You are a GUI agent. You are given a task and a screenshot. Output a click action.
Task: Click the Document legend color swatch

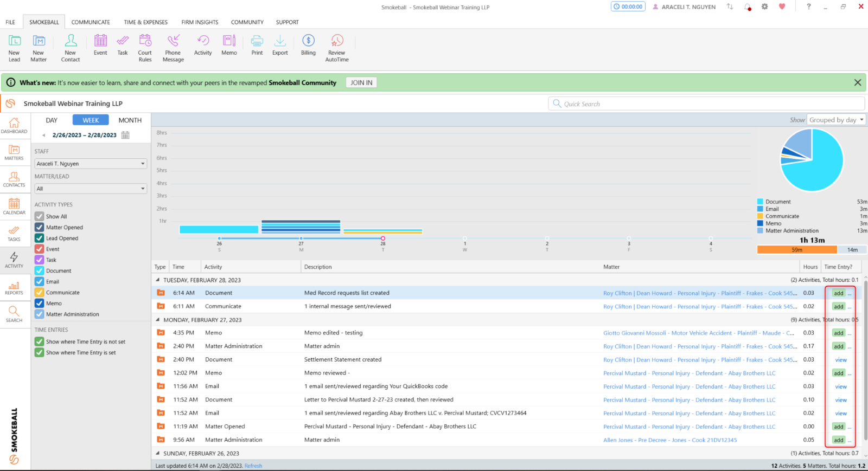click(x=760, y=202)
